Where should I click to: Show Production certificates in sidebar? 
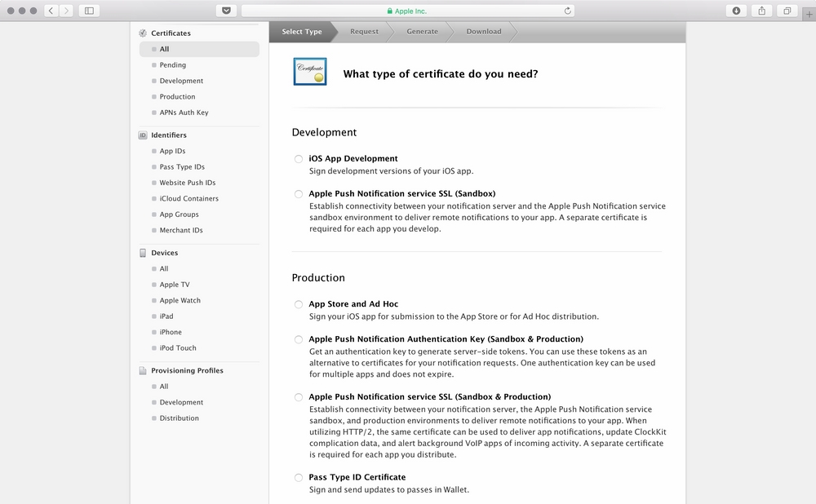click(177, 97)
